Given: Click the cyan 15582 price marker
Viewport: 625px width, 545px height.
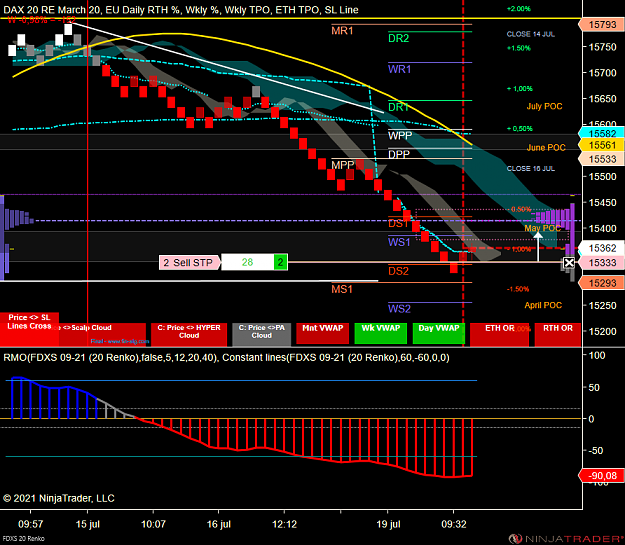Looking at the screenshot, I should pos(601,134).
